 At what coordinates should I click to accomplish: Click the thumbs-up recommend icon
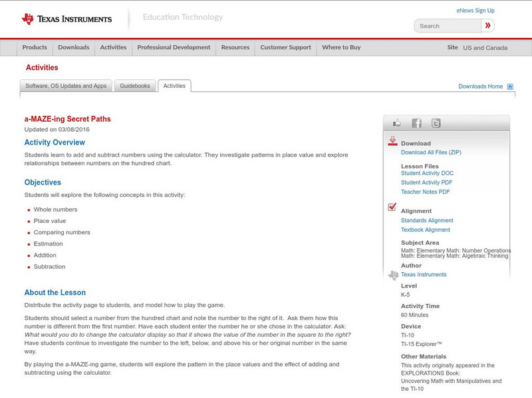coord(396,122)
